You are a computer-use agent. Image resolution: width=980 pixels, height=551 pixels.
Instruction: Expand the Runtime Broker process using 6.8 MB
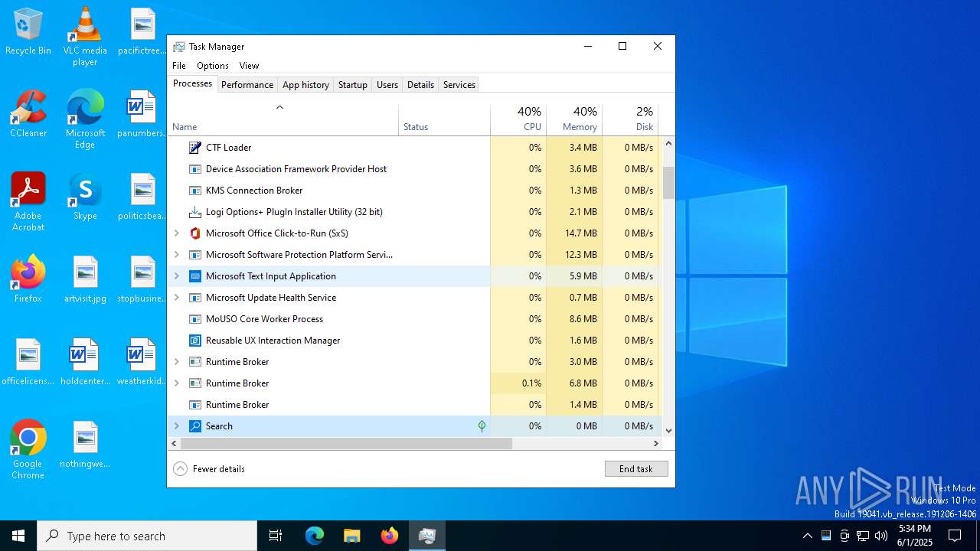pos(177,383)
